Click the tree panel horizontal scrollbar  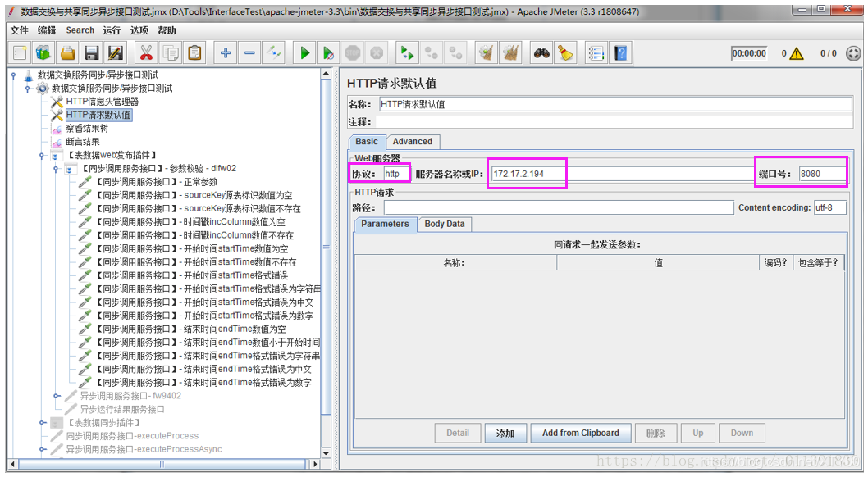tap(162, 464)
